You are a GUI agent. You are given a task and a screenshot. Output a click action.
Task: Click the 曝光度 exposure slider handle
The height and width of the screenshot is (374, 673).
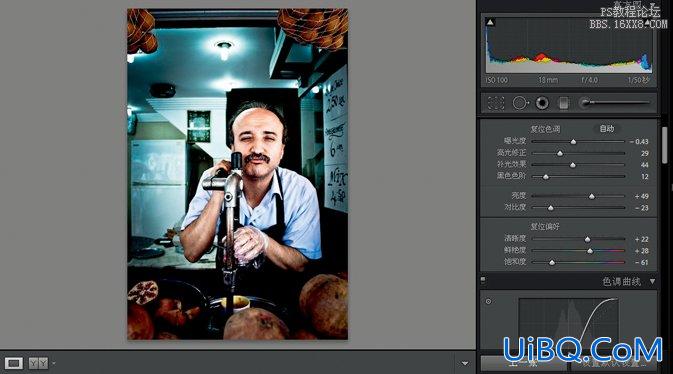[x=573, y=142]
